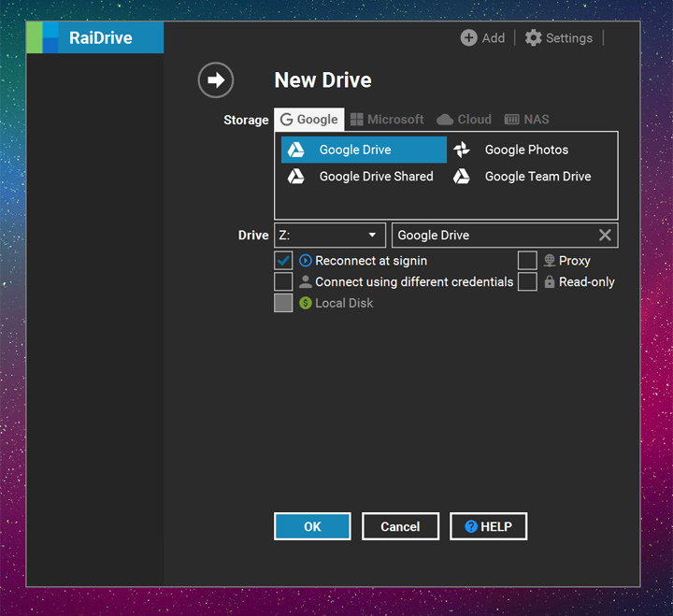
Task: Click the Reconnect at signin play icon
Action: pyautogui.click(x=305, y=261)
